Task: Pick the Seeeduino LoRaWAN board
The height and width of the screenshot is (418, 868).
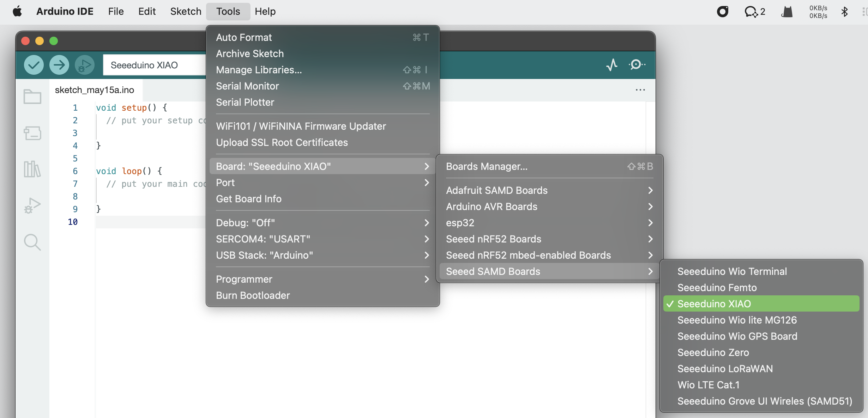Action: (761, 368)
